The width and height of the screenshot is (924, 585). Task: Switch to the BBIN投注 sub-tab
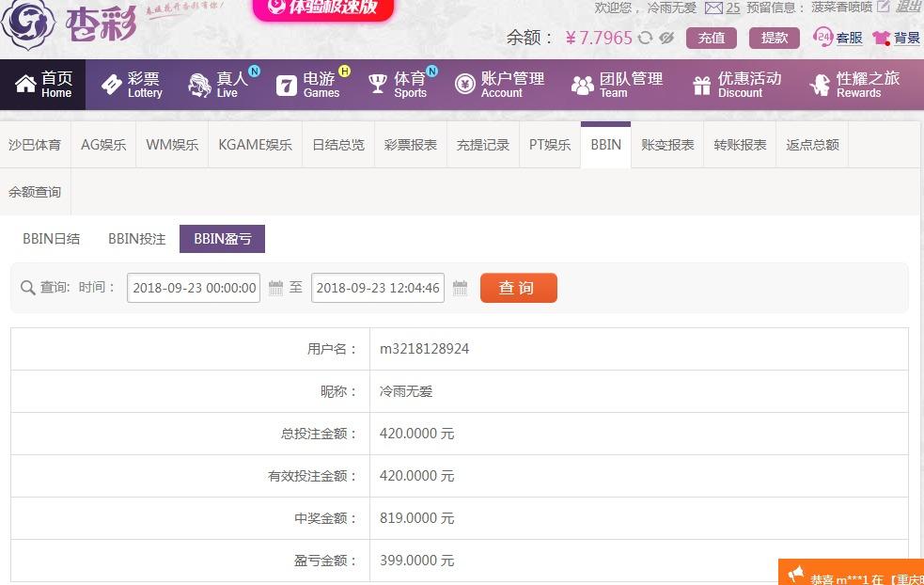point(136,239)
